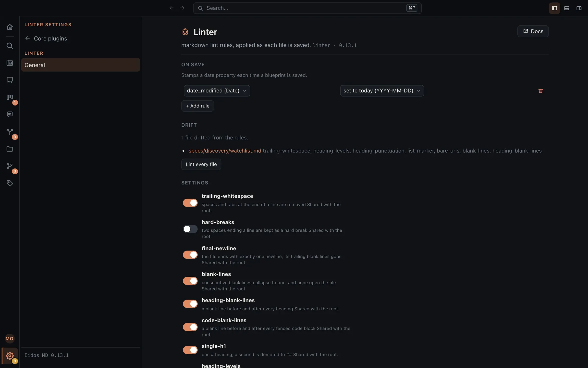Open the Home icon in sidebar
The height and width of the screenshot is (368, 588).
10,27
